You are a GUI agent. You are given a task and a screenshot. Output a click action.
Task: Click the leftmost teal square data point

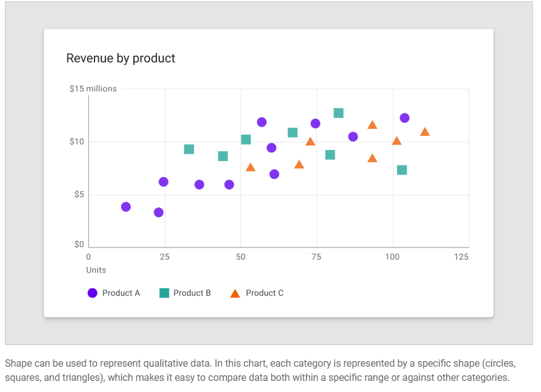click(189, 149)
